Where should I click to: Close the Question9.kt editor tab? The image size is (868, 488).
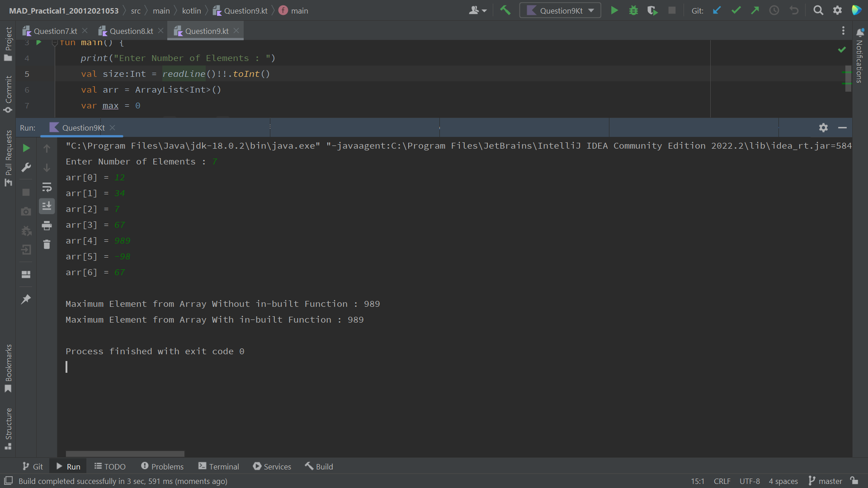(236, 31)
